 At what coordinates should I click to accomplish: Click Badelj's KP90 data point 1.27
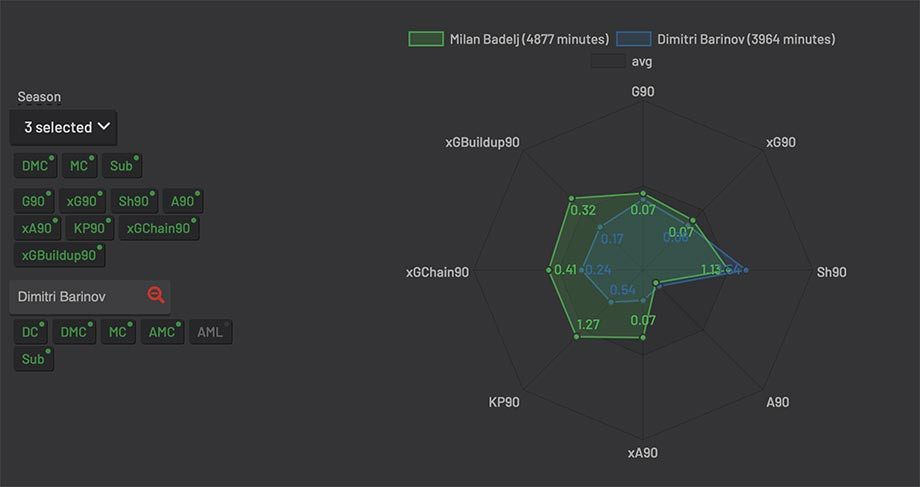coord(576,336)
